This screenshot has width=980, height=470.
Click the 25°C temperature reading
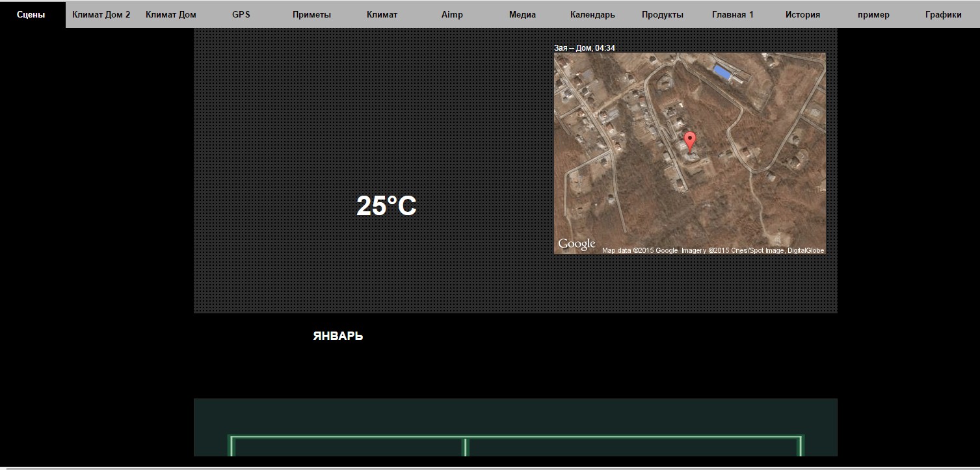pos(386,206)
